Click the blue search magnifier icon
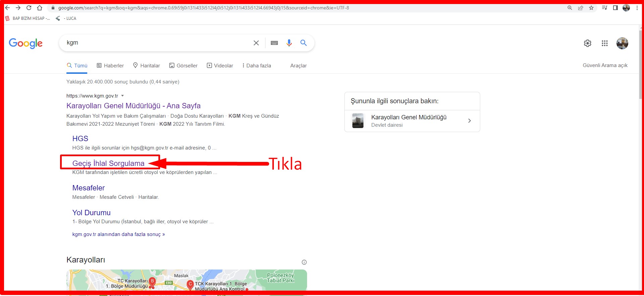This screenshot has height=296, width=644. pos(303,43)
